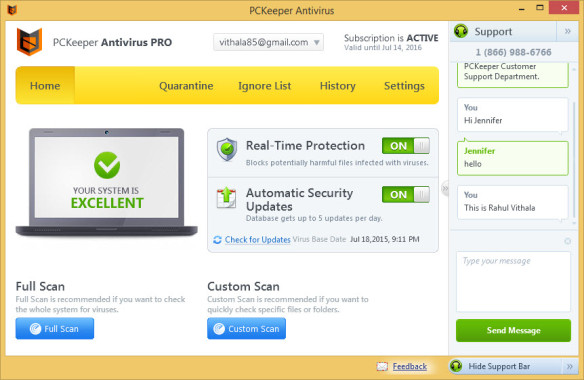Click the Type your message field
584x380 pixels.
point(513,282)
